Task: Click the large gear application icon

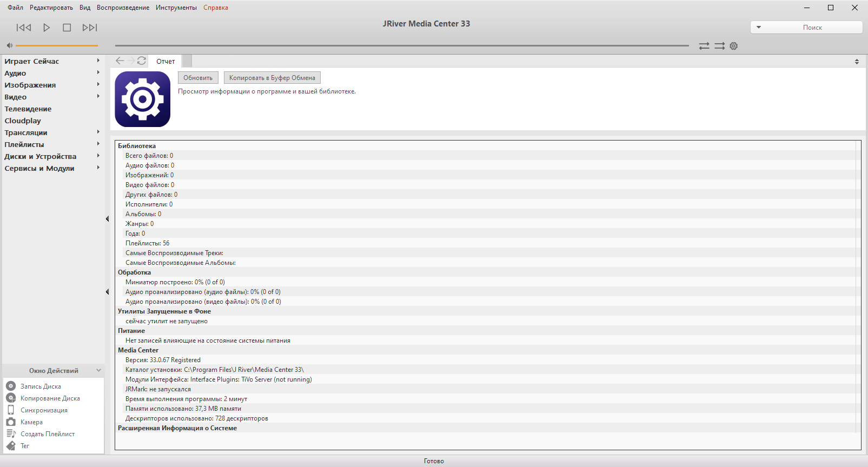Action: coord(143,99)
